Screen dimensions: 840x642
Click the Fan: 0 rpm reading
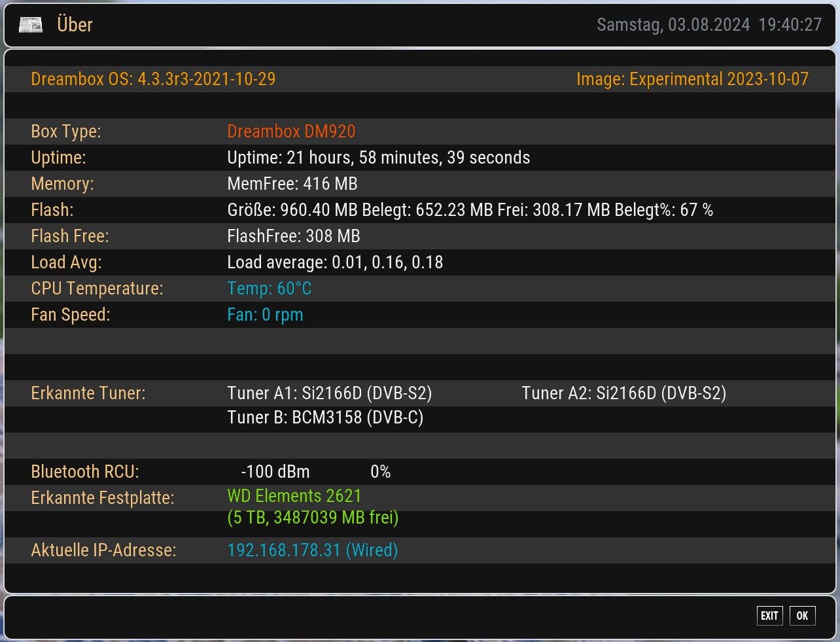264,315
